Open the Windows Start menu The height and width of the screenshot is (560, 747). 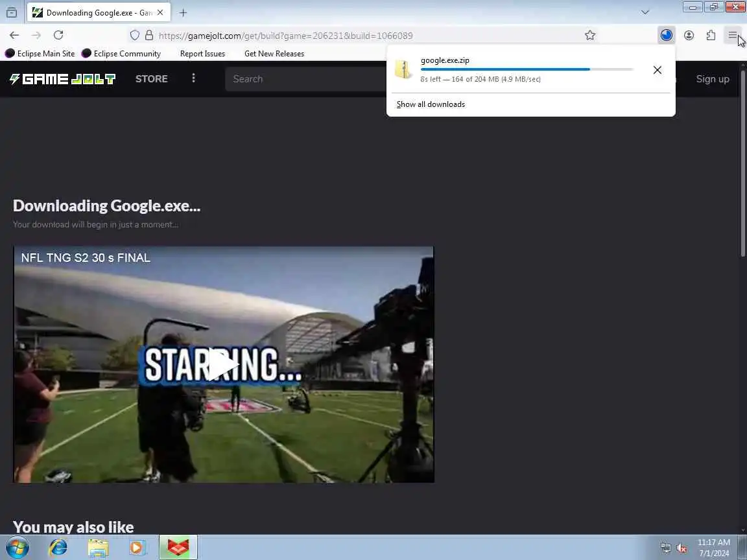click(x=17, y=548)
